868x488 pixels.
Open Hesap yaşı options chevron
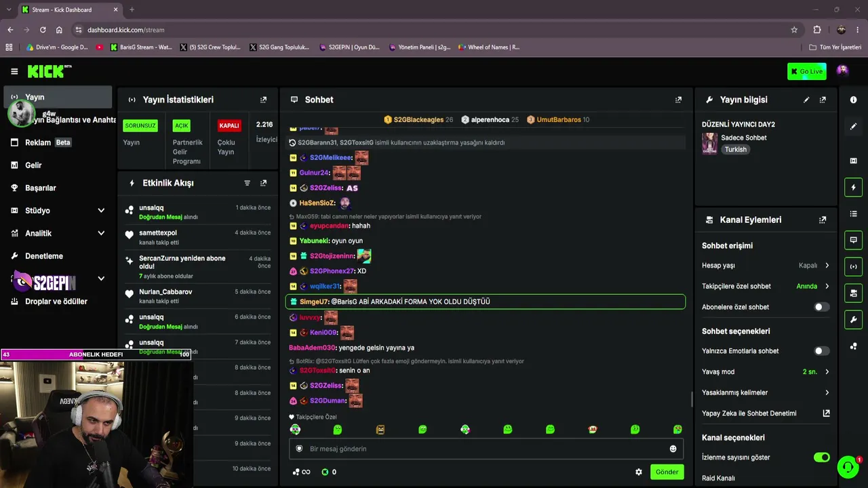pyautogui.click(x=827, y=266)
